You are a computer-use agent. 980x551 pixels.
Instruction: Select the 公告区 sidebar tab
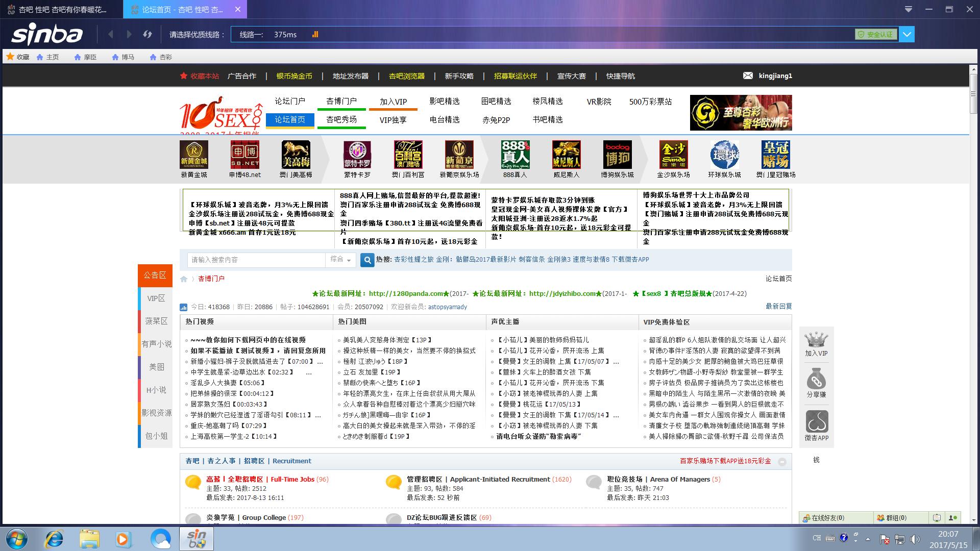tap(155, 275)
